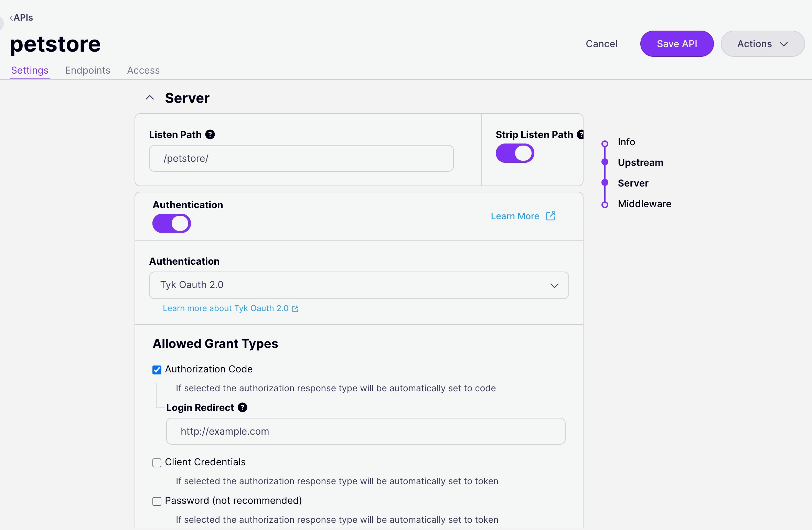Screen dimensions: 812x530
Task: Open the Login Redirect help tooltip
Action: click(x=243, y=407)
